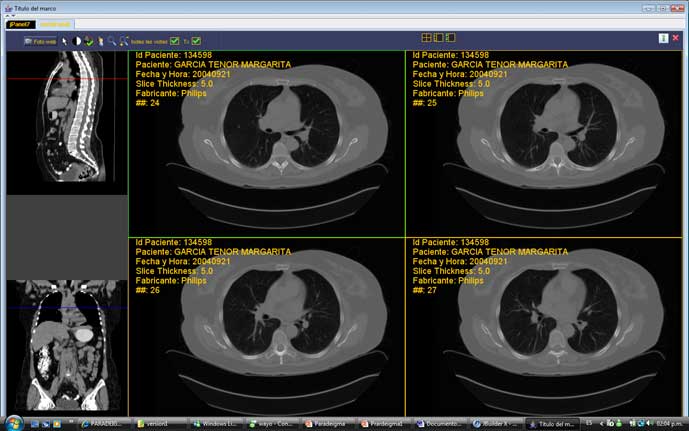Select the coronal abdomen scout image
Viewport: 689px width, 431px height.
(66, 345)
